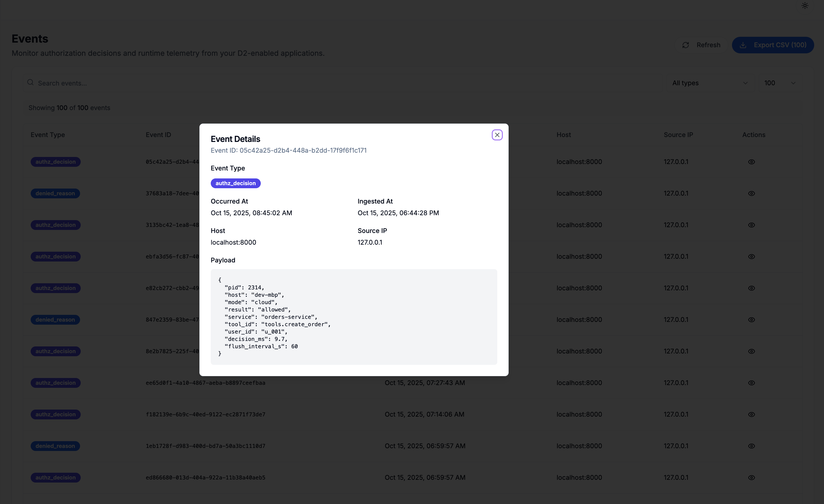Click the eye icon for event f182139e

point(751,414)
